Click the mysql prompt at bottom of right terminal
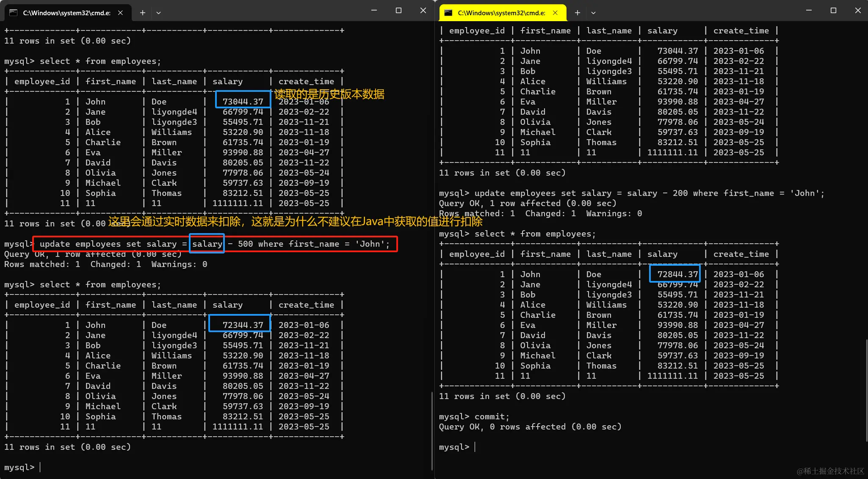 point(454,447)
